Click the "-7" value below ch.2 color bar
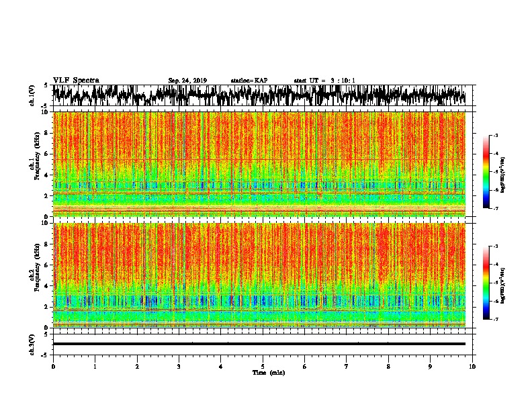Screen dimensions: 532x411 tap(496, 319)
